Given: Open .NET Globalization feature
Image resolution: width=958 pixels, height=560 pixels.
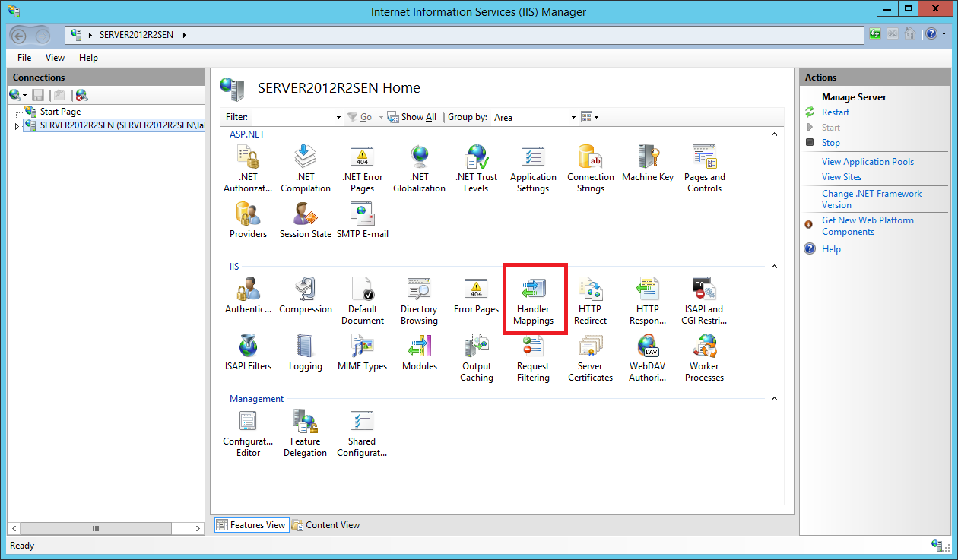Looking at the screenshot, I should point(419,169).
